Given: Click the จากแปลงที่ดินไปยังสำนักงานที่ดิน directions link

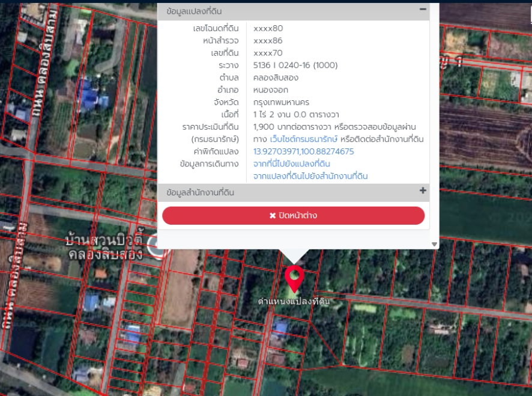Looking at the screenshot, I should pos(310,176).
